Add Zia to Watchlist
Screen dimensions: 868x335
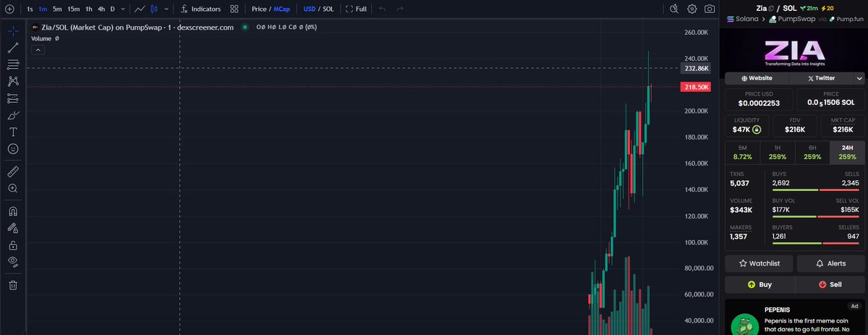coord(758,264)
